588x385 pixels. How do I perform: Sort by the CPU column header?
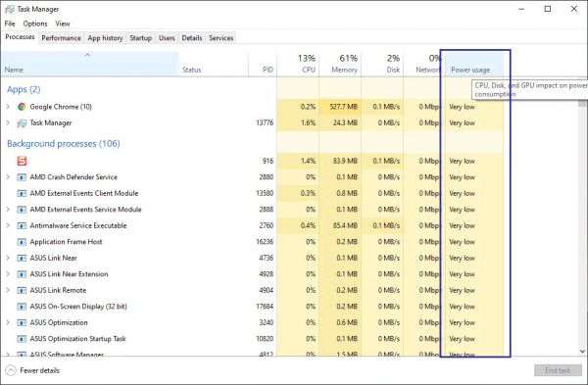click(298, 64)
